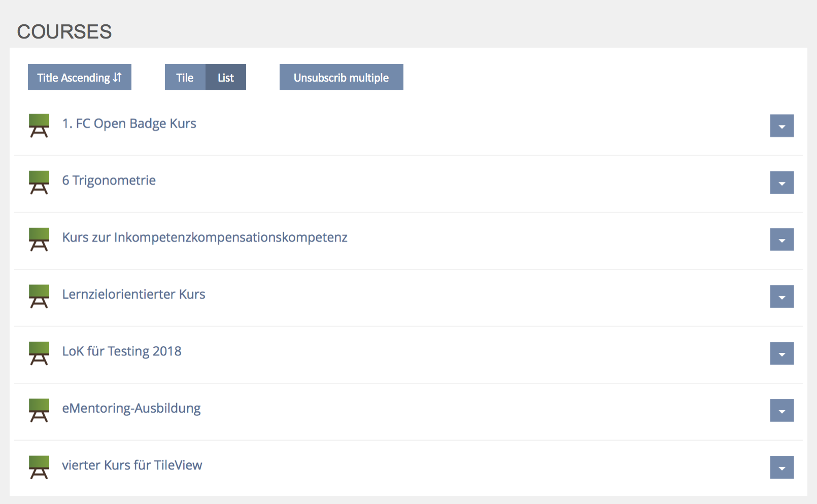Go to the 6 Trigonometrie course
817x504 pixels.
(109, 181)
